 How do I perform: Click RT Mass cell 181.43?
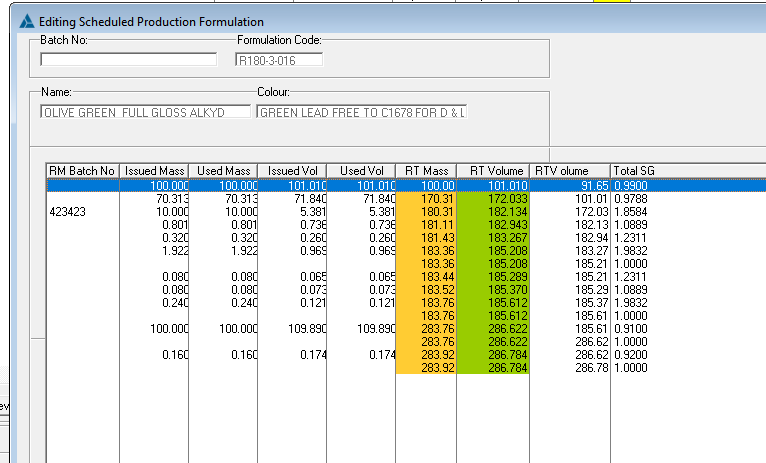(x=426, y=238)
